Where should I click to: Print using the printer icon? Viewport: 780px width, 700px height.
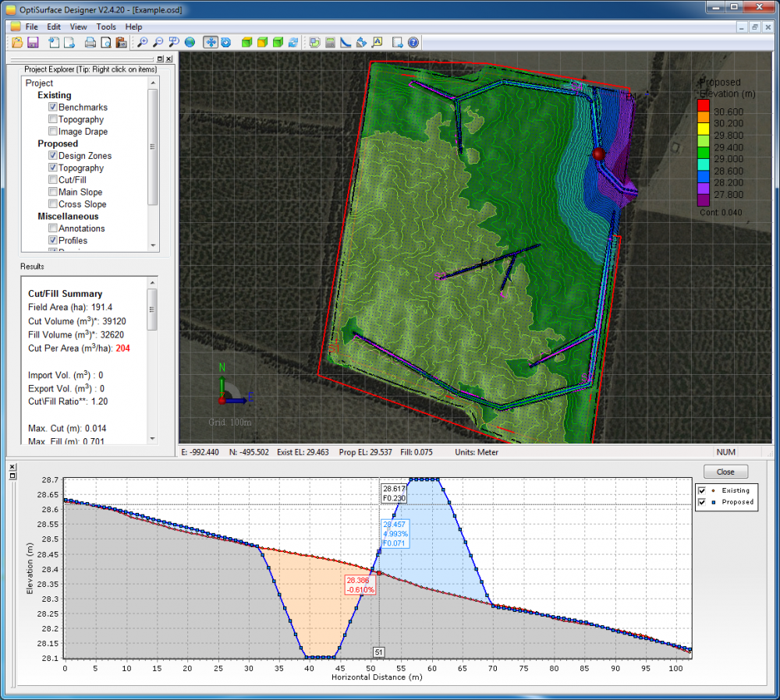pos(90,43)
